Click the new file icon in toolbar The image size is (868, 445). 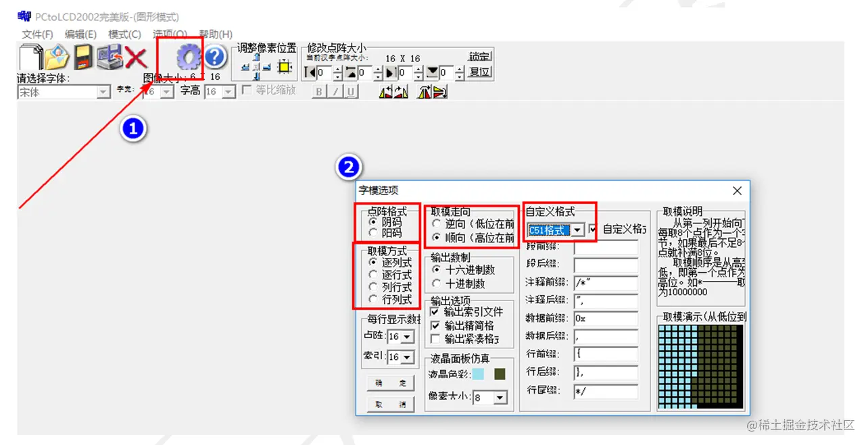coord(30,57)
